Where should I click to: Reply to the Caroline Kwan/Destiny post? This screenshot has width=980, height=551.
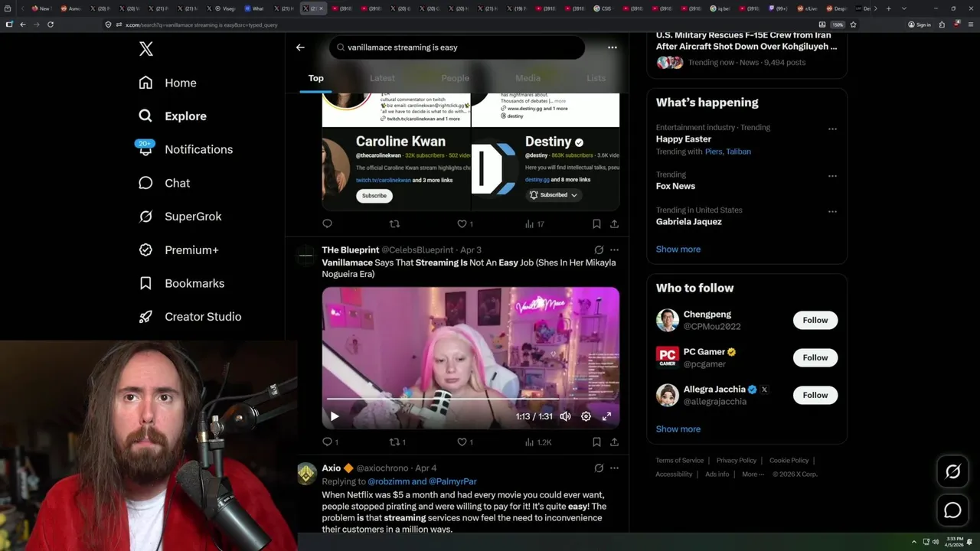pyautogui.click(x=327, y=224)
